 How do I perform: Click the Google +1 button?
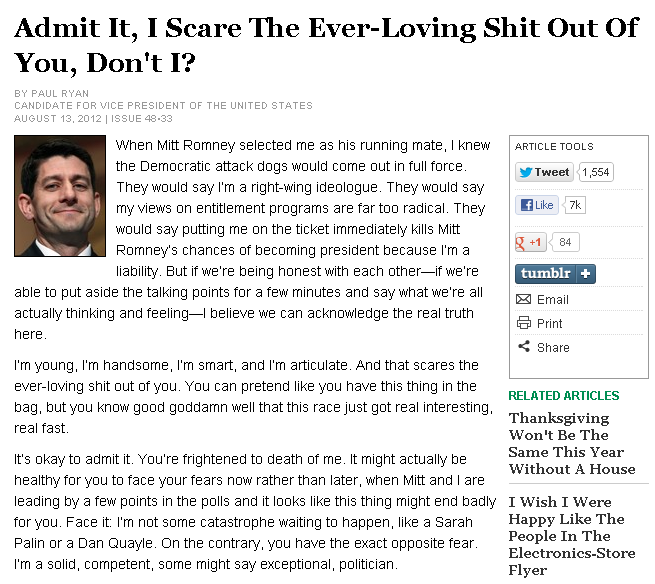point(530,242)
